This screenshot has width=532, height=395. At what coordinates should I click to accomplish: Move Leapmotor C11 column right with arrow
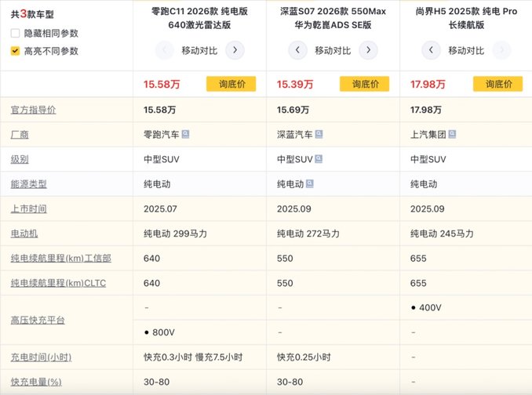[234, 50]
